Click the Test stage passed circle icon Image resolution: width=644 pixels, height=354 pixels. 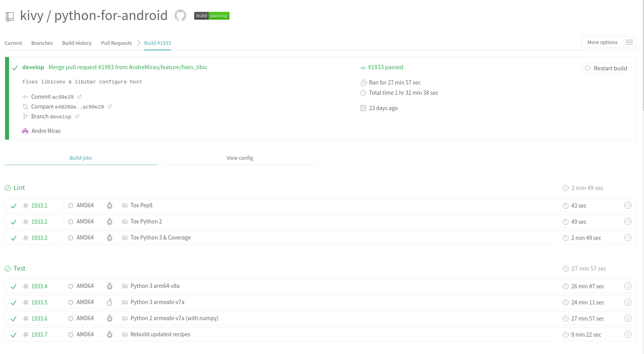click(x=8, y=269)
